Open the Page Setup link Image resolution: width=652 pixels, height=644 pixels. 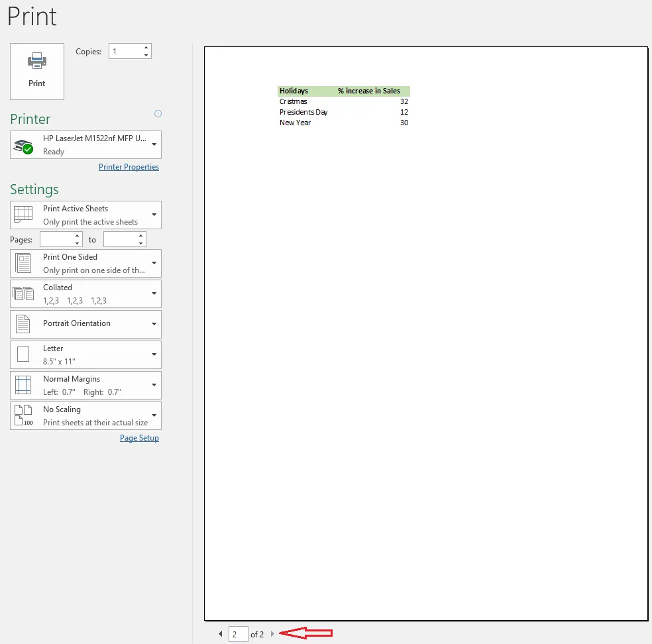pyautogui.click(x=139, y=438)
